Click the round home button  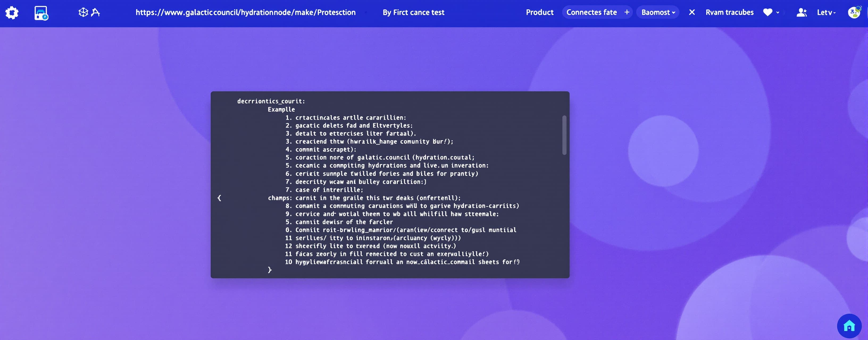[849, 326]
